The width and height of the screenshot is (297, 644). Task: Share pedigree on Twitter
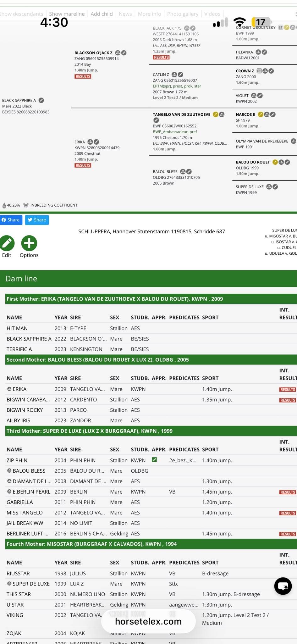point(37,220)
